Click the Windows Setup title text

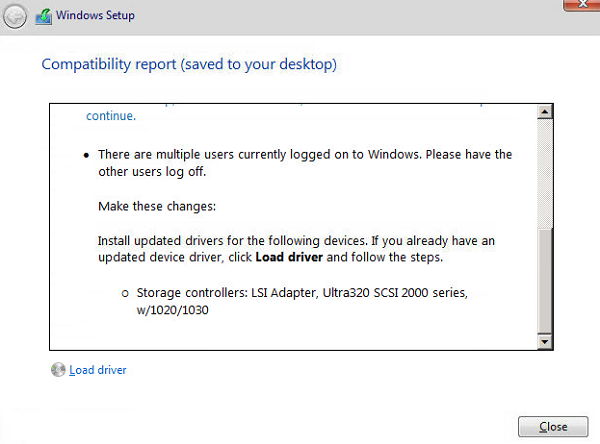click(95, 15)
